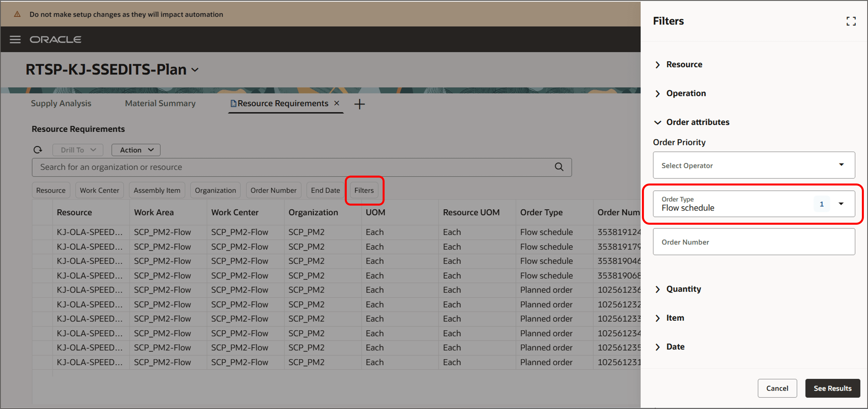
Task: Open the navigation hamburger menu
Action: click(x=15, y=39)
